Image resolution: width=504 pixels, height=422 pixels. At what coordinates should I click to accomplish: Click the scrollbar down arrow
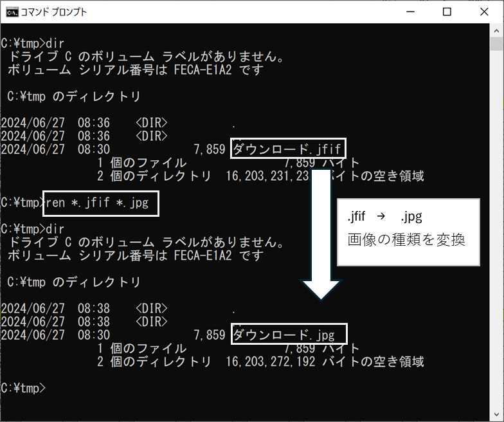tap(496, 415)
